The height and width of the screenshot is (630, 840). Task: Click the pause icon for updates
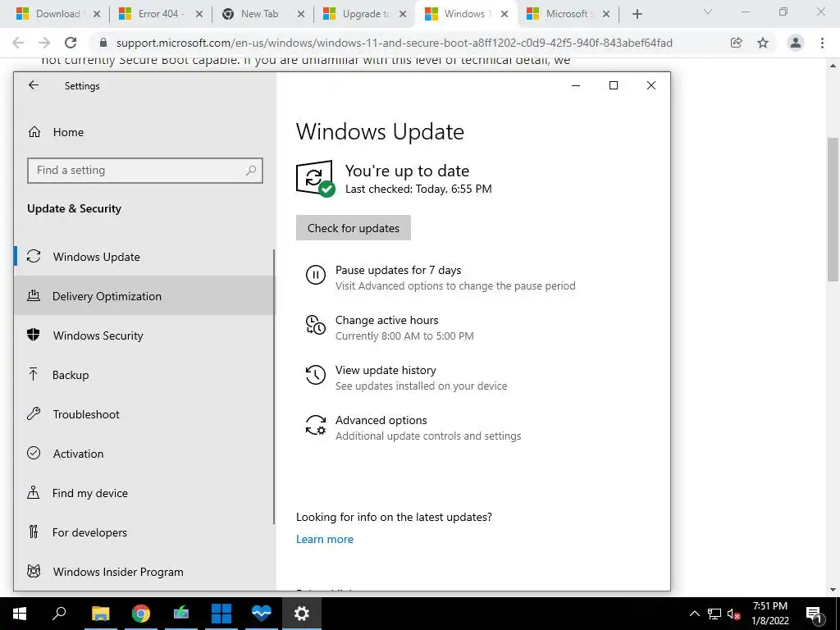pyautogui.click(x=316, y=275)
